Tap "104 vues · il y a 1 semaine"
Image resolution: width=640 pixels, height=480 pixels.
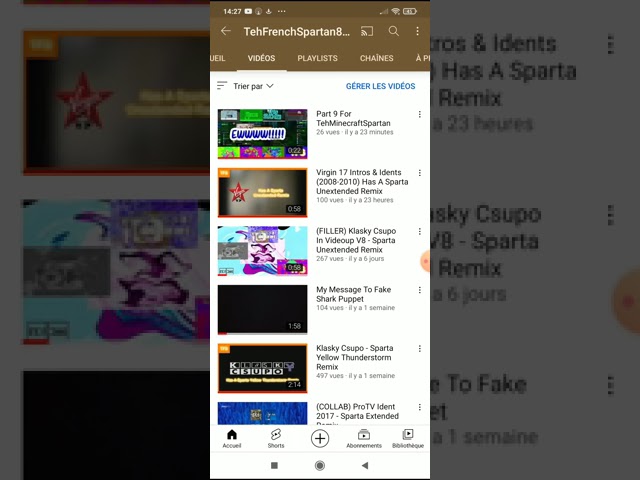pyautogui.click(x=356, y=308)
